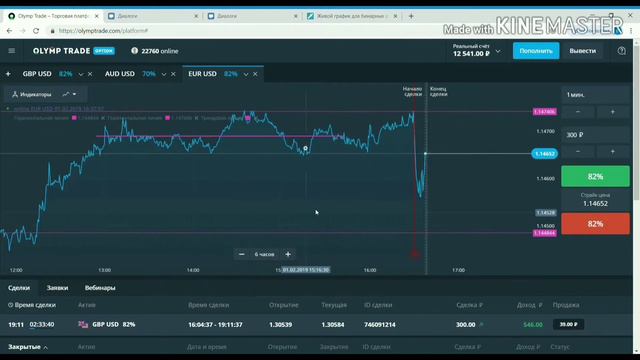Close the EUR USD asset tab
Viewport: 640px width, 360px height.
pyautogui.click(x=255, y=74)
